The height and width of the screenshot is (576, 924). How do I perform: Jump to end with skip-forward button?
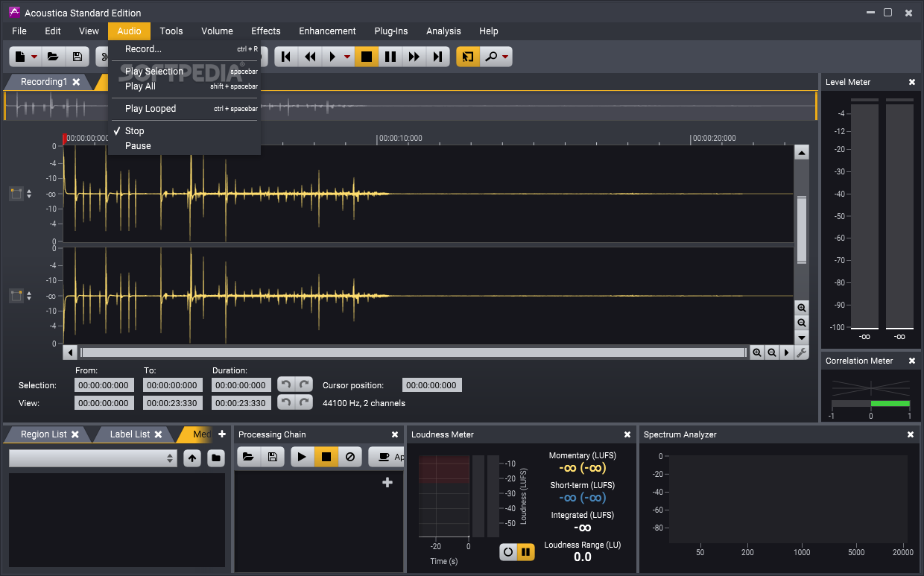[x=438, y=57]
